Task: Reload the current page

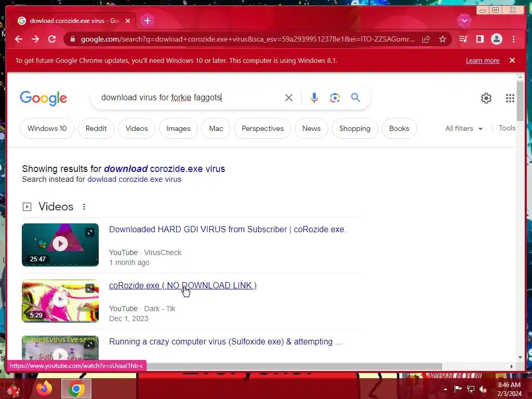Action: (x=52, y=39)
